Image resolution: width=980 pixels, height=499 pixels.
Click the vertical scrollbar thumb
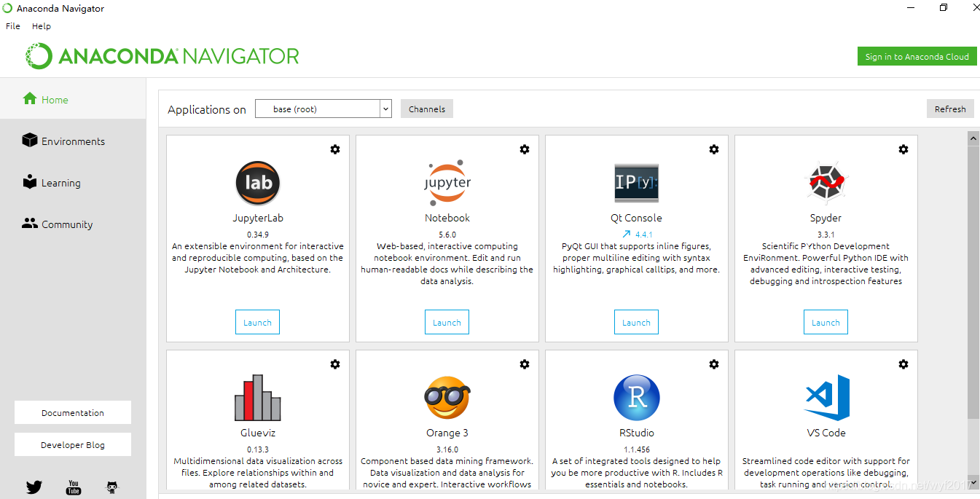(973, 282)
